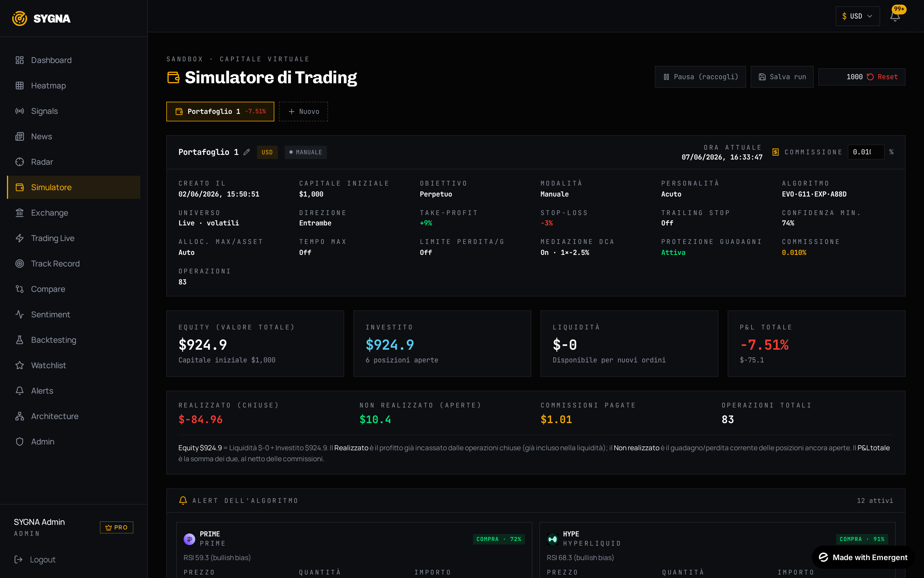Click the Admin shield icon

click(x=19, y=442)
